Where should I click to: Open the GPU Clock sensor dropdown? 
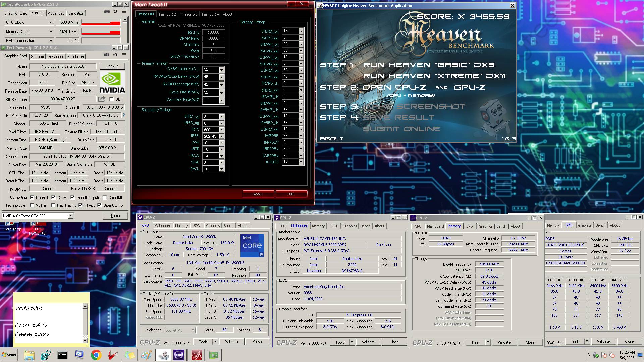tap(51, 22)
